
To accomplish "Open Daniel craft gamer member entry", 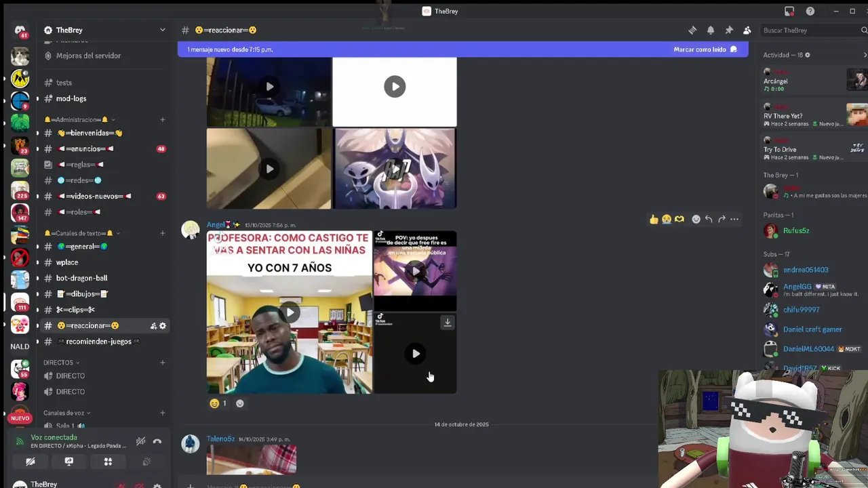I will 812,329.
